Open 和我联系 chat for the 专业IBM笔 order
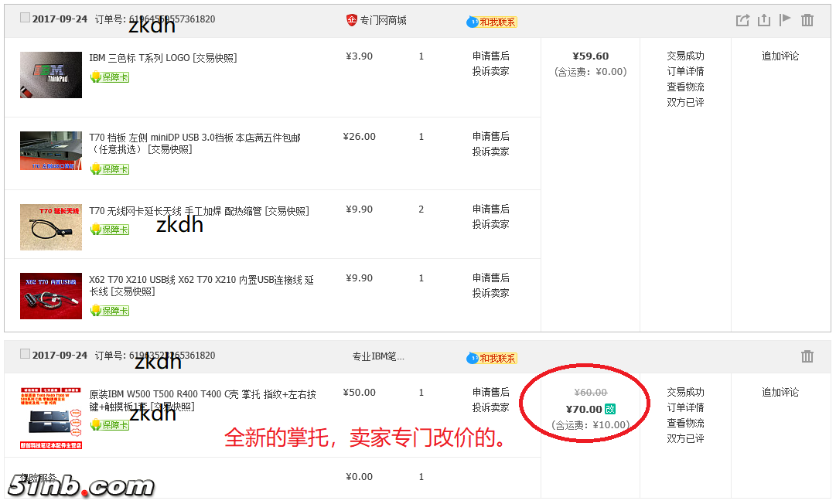Image resolution: width=836 pixels, height=504 pixels. 492,358
